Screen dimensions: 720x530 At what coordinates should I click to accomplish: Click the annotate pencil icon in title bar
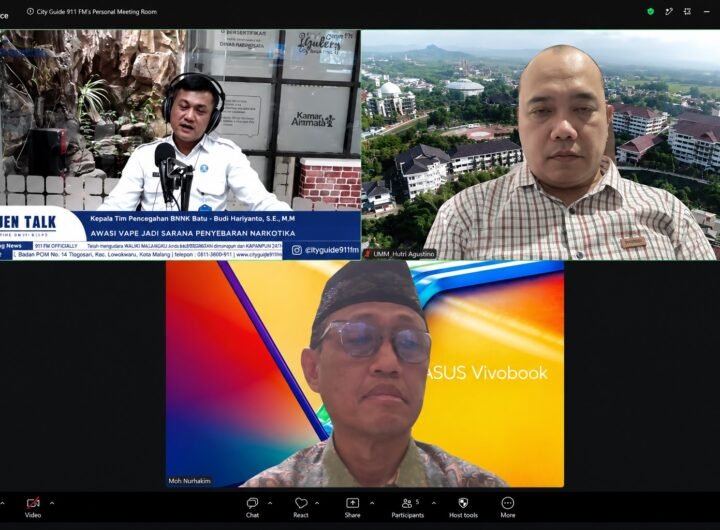click(x=669, y=12)
